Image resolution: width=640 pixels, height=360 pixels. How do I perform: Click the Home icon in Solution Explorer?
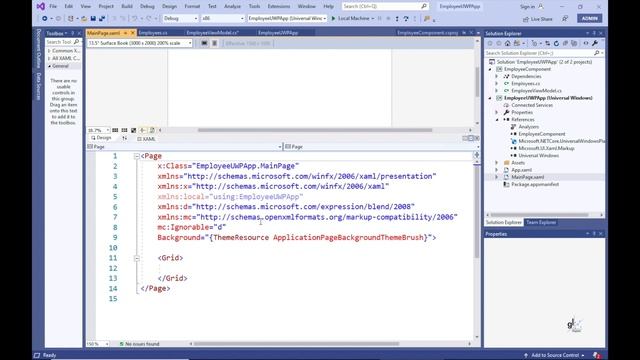tap(507, 43)
